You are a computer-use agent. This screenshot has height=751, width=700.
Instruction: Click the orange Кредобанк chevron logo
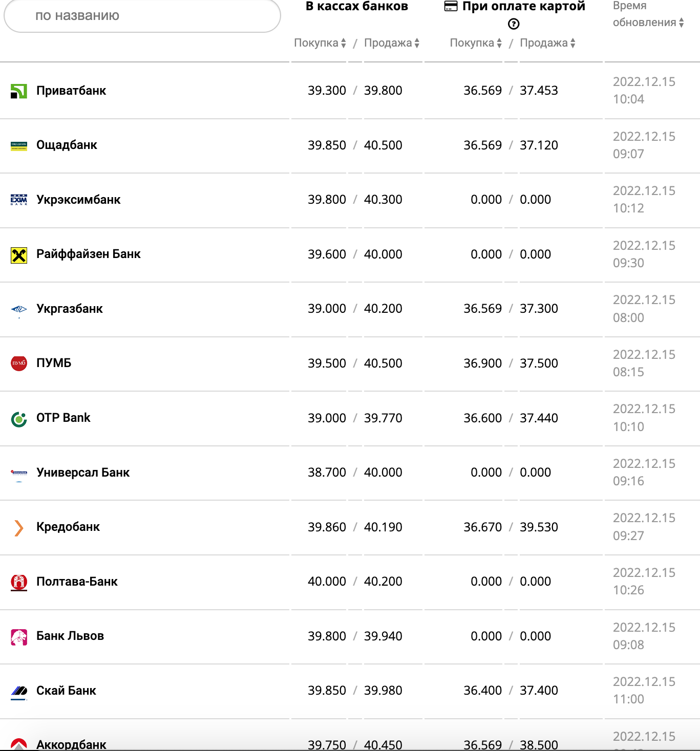(x=19, y=528)
